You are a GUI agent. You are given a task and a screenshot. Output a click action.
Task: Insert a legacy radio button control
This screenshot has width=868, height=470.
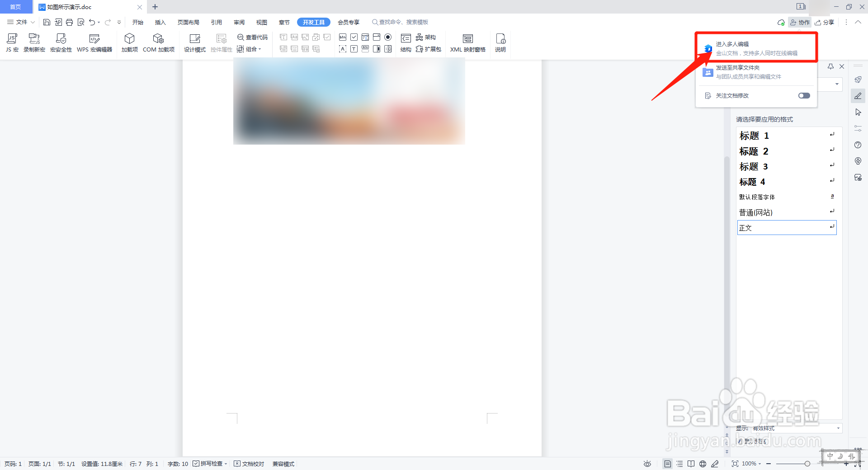(388, 37)
